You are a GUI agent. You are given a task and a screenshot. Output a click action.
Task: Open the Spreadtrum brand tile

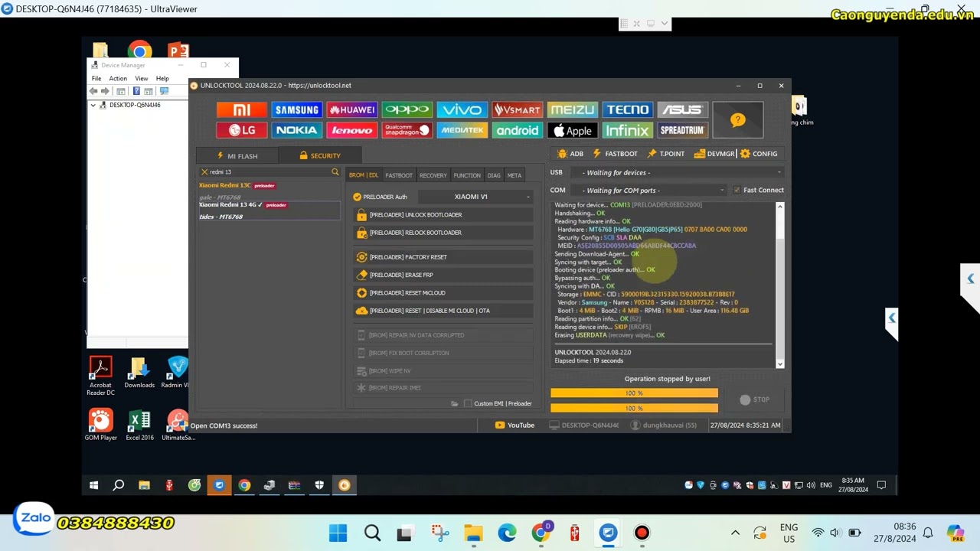(681, 130)
